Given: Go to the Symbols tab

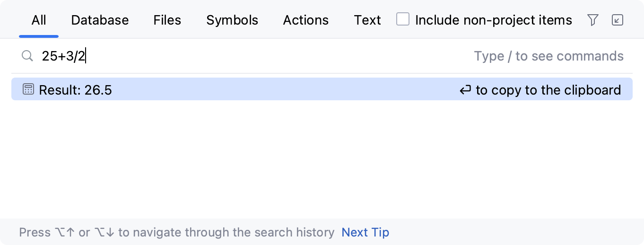Looking at the screenshot, I should (232, 20).
